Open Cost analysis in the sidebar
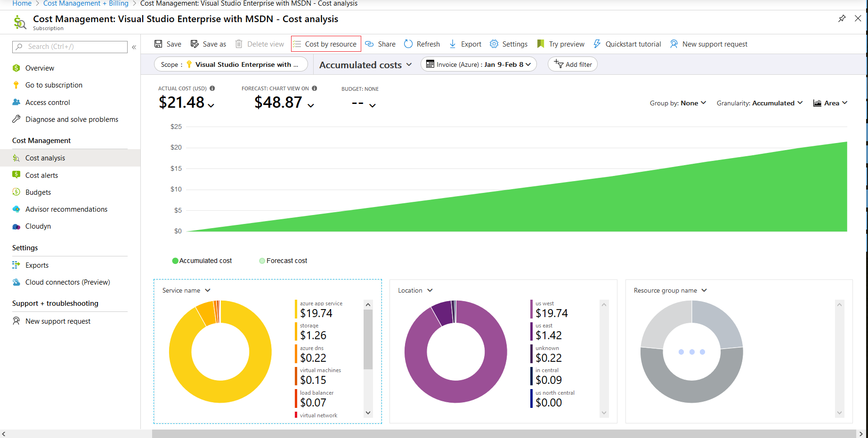 pos(70,158)
